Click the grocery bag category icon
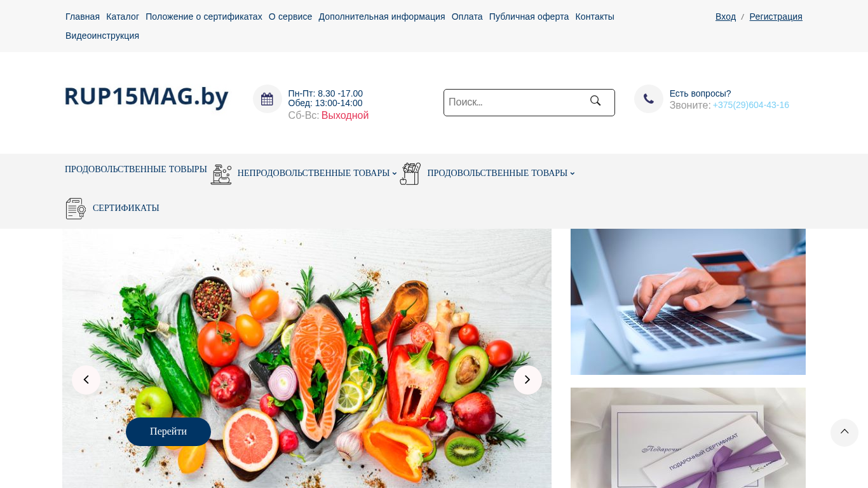This screenshot has width=868, height=488. pyautogui.click(x=410, y=173)
